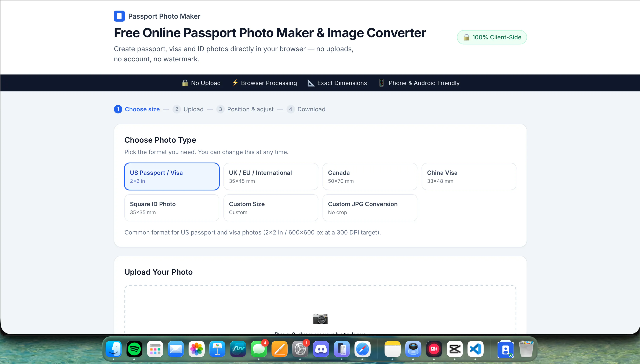This screenshot has width=640, height=364.
Task: Choose the Canada 50×70 mm format
Action: pyautogui.click(x=370, y=176)
